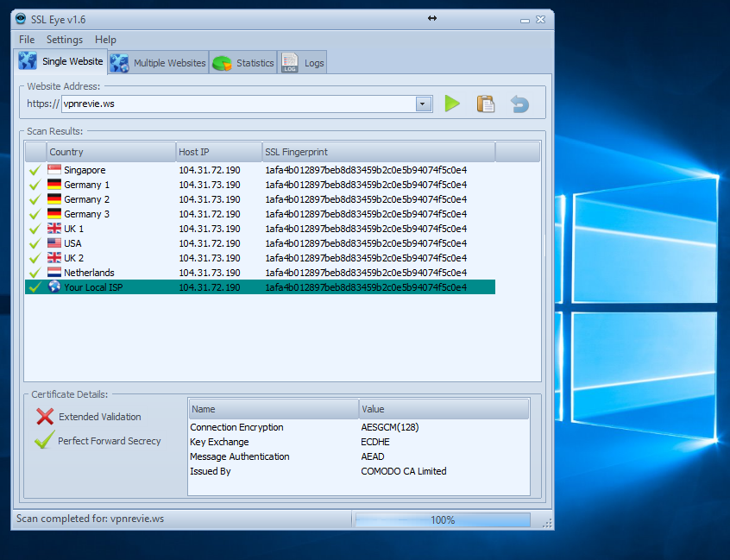The image size is (730, 560).
Task: Click the blue revert arrow icon
Action: pyautogui.click(x=518, y=103)
